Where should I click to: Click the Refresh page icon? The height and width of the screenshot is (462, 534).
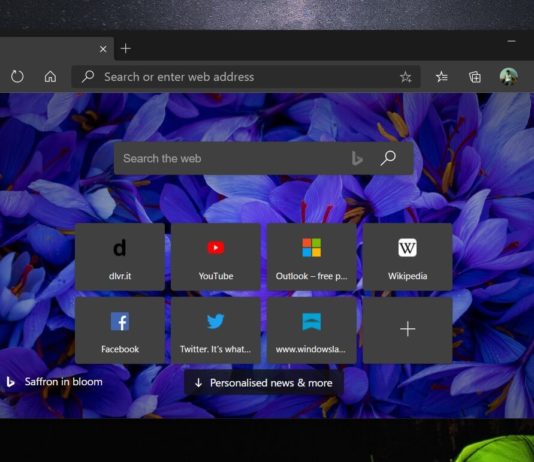pos(17,77)
